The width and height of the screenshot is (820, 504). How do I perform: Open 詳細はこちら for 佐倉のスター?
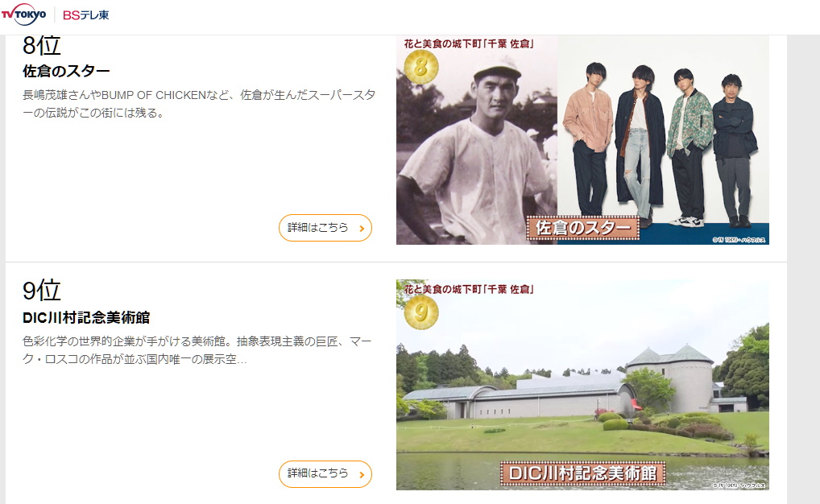pos(325,228)
